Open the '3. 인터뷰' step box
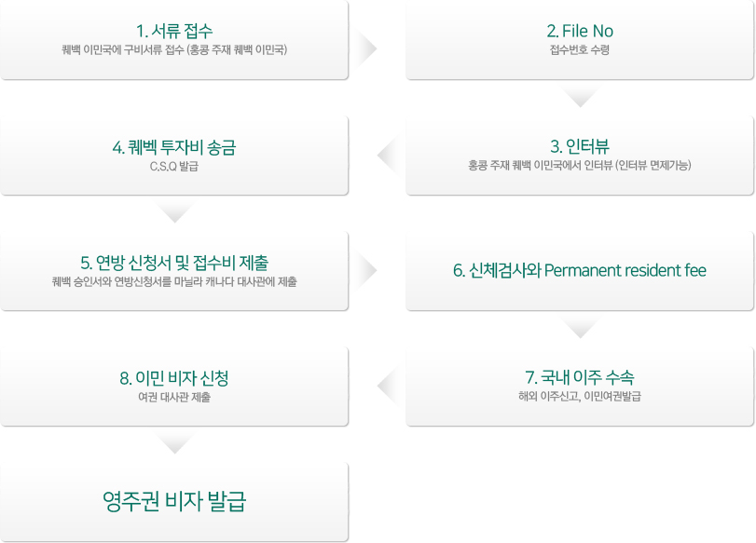756x543 pixels. click(580, 156)
